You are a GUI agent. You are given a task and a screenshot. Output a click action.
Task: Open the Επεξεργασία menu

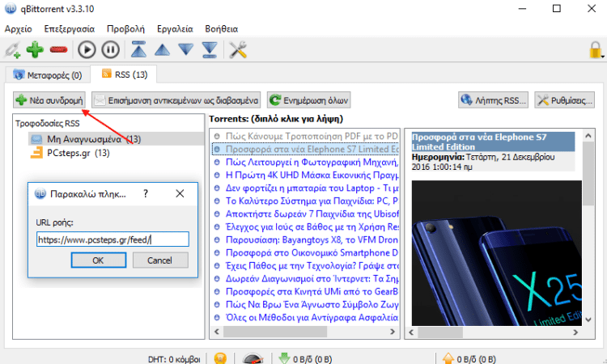point(70,29)
